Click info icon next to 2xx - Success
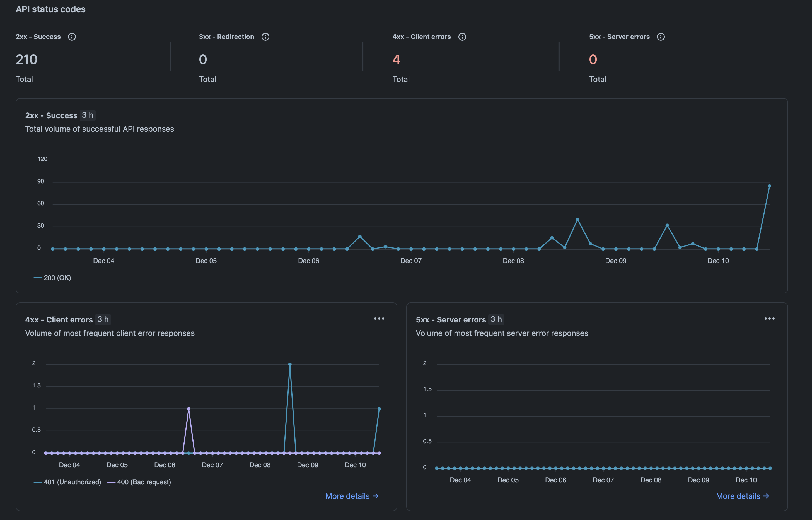 72,37
